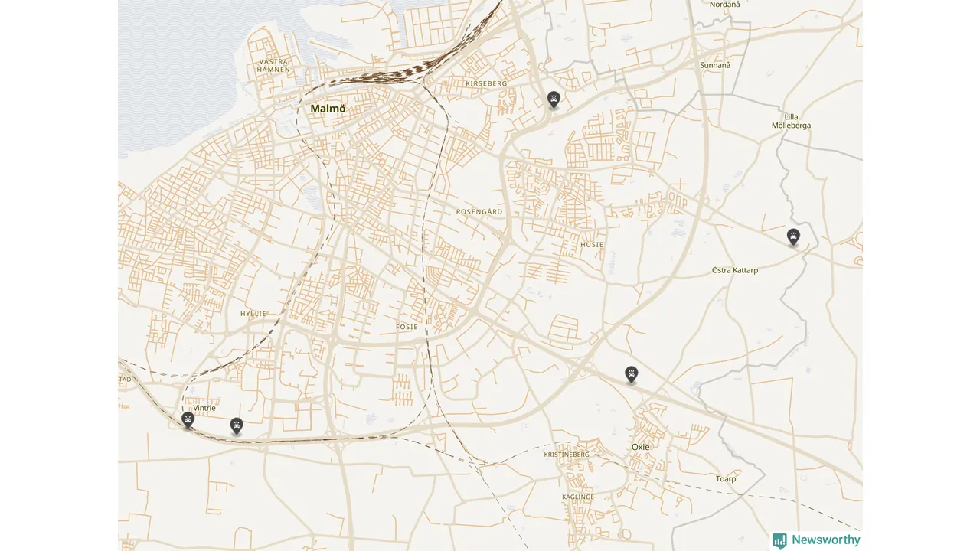Image resolution: width=980 pixels, height=551 pixels.
Task: Click the Hyllie district label
Action: coord(253,314)
